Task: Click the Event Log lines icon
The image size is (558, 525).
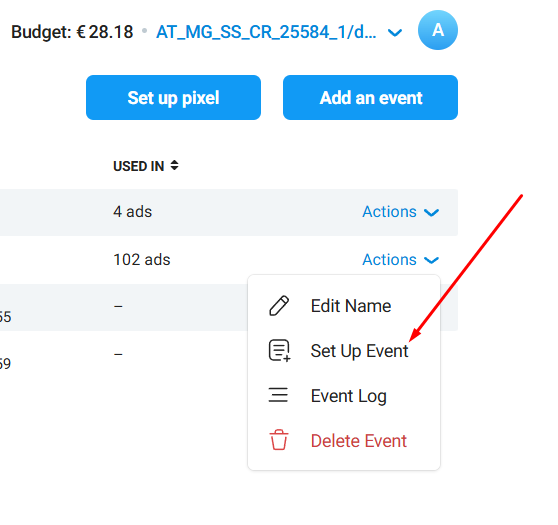Action: click(278, 395)
